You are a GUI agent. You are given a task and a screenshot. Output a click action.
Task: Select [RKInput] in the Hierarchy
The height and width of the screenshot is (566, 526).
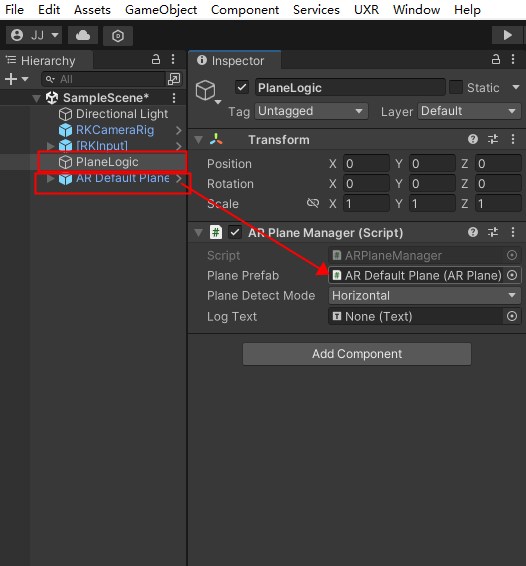point(102,145)
